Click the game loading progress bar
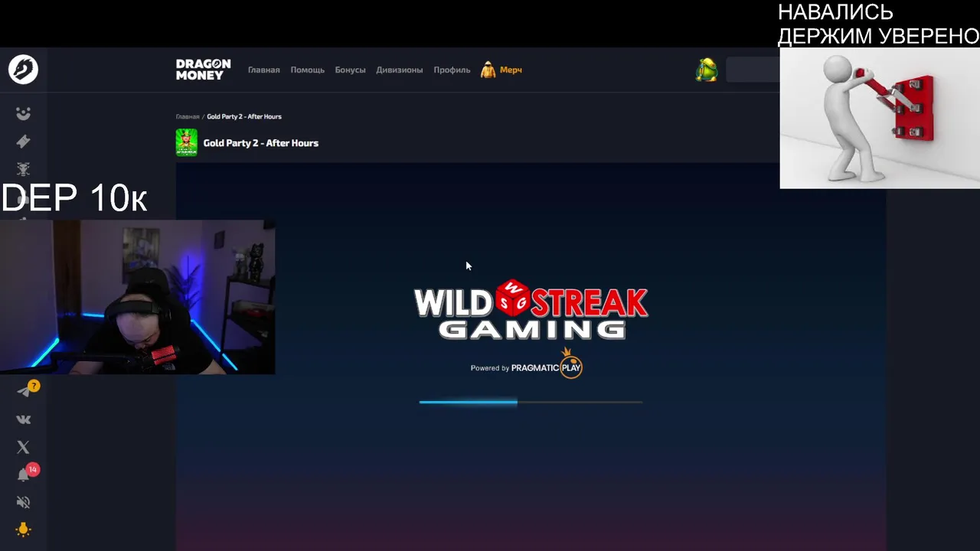Viewport: 980px width, 551px height. (x=531, y=402)
